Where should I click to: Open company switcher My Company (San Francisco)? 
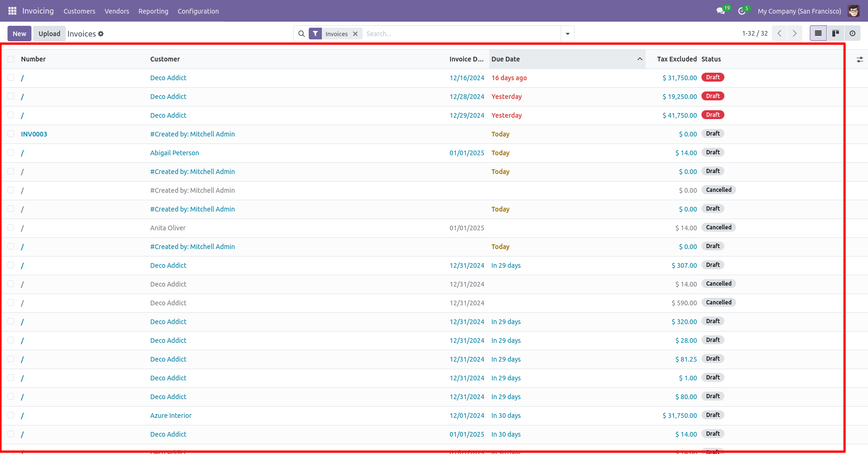pyautogui.click(x=799, y=11)
